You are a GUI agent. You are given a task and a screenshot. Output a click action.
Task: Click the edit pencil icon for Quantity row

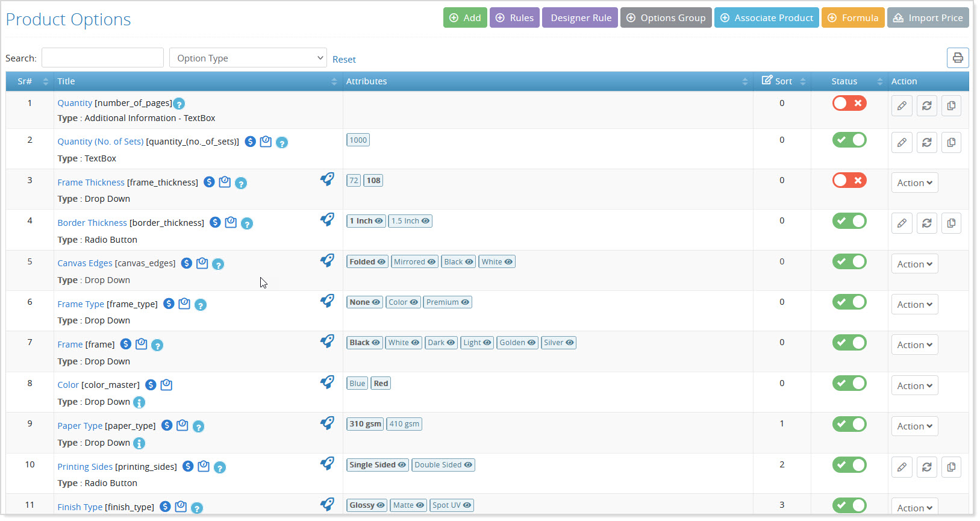click(x=902, y=106)
